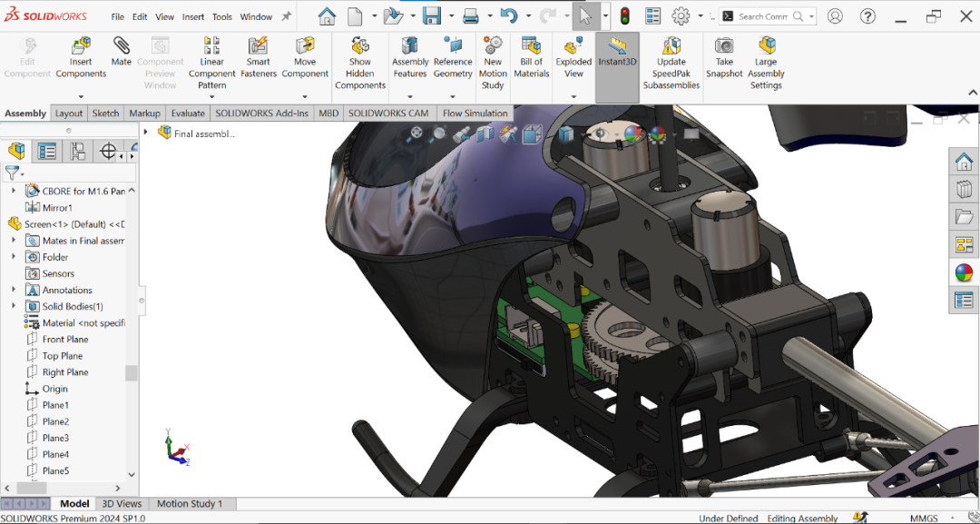Click the Save disk icon

432,16
